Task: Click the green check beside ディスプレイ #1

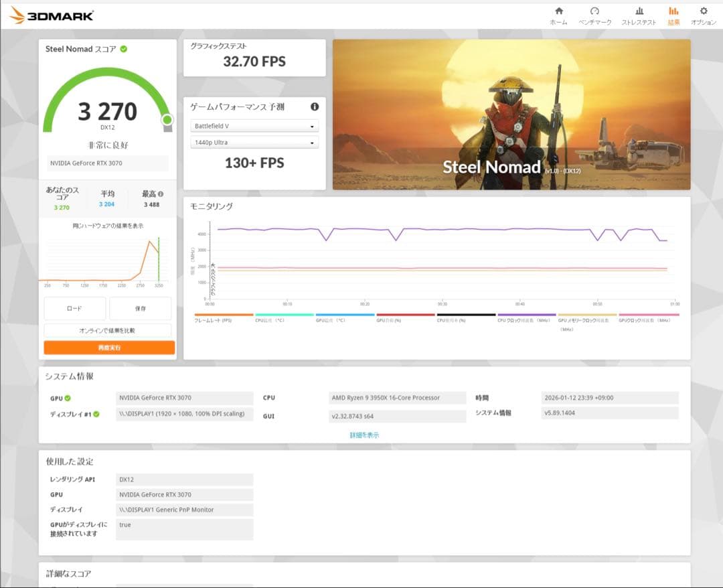Action: (96, 414)
